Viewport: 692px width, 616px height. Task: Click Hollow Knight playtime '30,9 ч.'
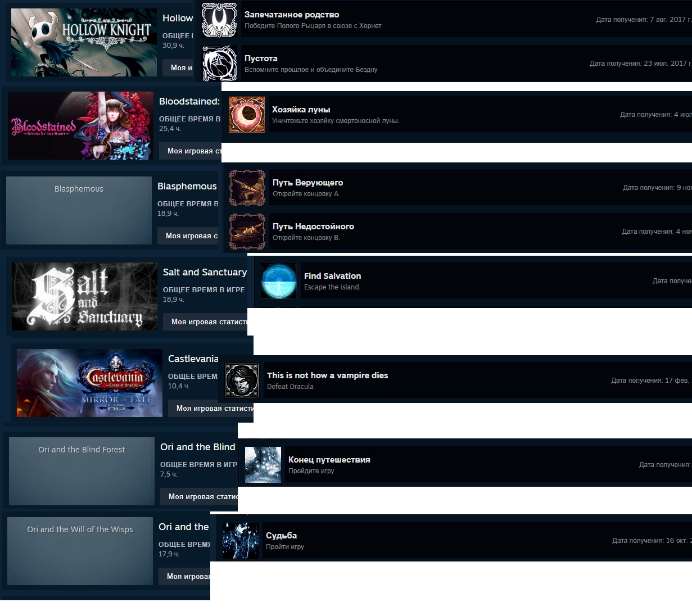173,46
